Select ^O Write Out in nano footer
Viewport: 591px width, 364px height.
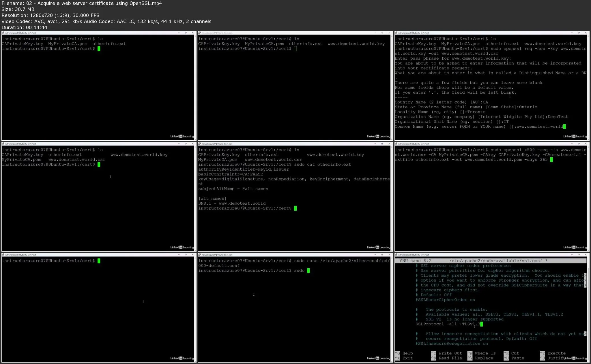446,353
